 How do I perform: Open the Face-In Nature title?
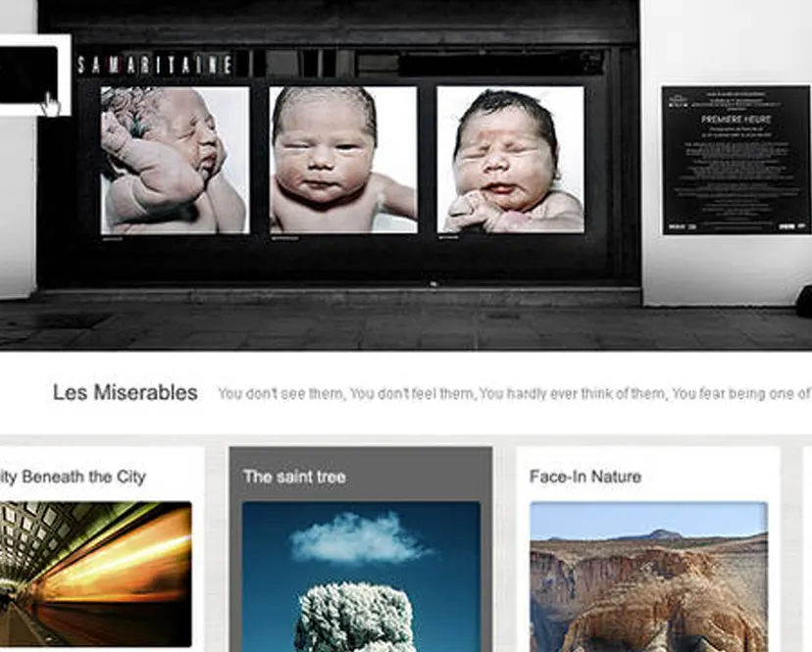[584, 476]
